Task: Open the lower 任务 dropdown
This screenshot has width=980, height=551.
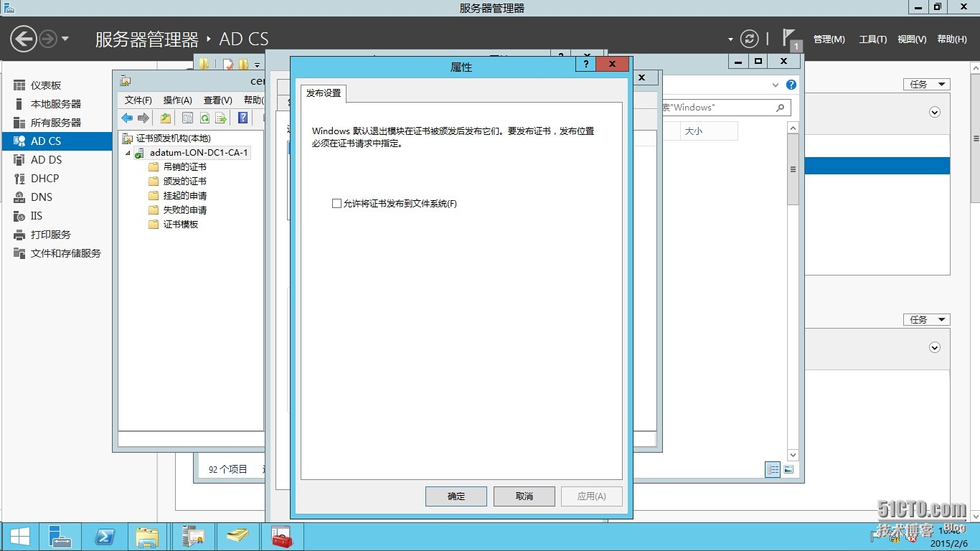Action: point(926,320)
